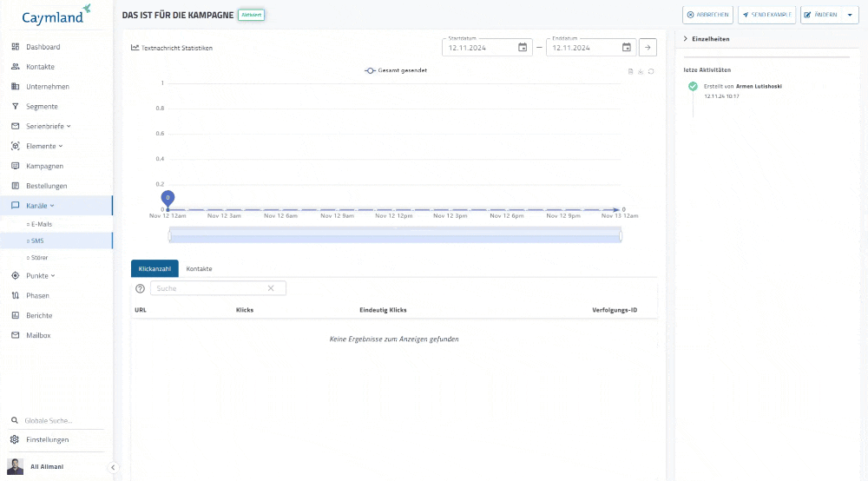The width and height of the screenshot is (868, 481).
Task: Expand the Punkte menu
Action: [x=40, y=275]
